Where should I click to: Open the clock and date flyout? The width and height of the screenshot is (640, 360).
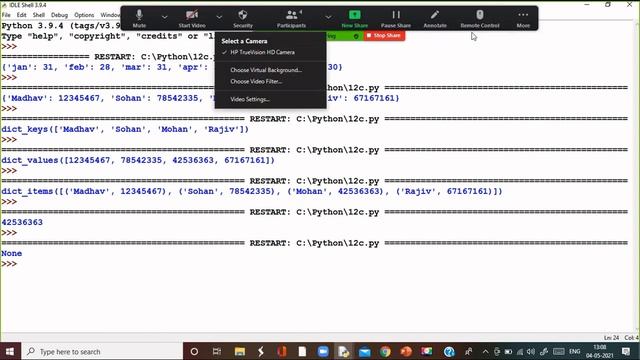click(600, 351)
